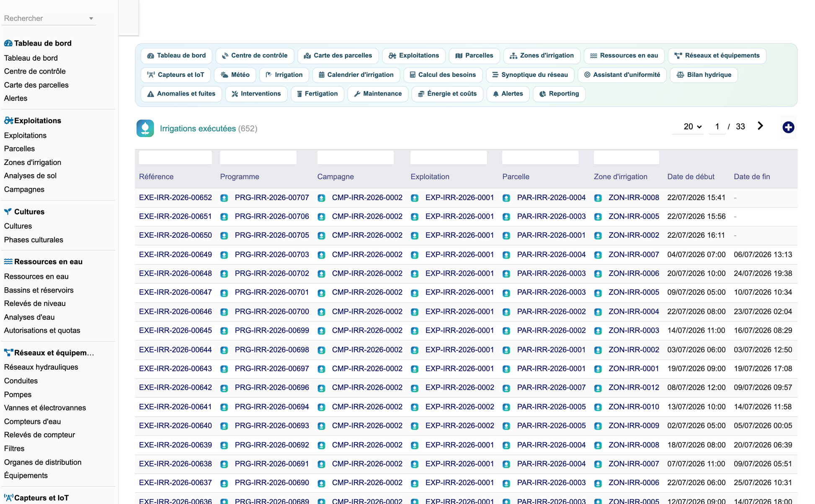Sort by Date de début column header
815x504 pixels.
coord(691,177)
